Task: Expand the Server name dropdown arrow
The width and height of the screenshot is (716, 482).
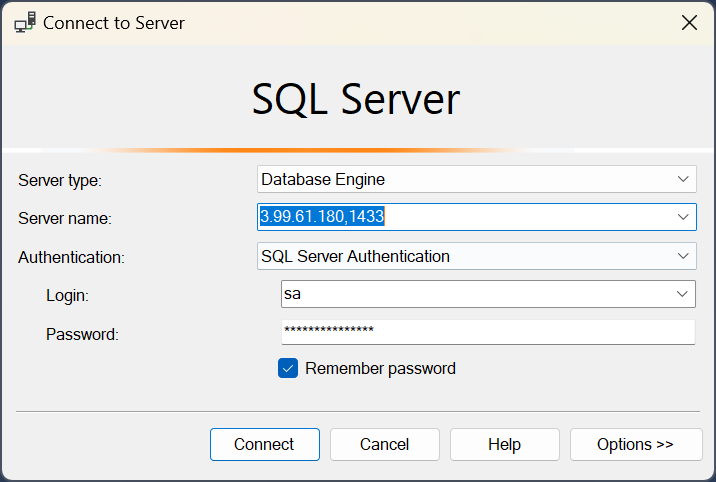Action: click(x=684, y=216)
